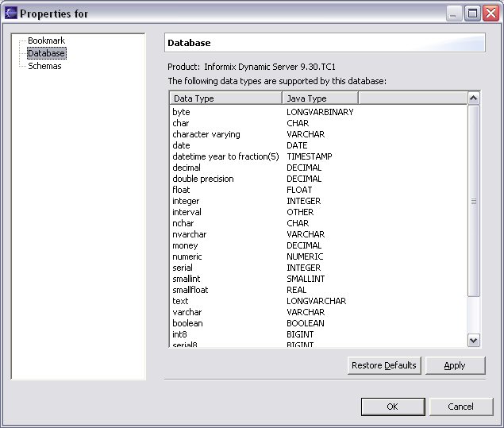
Task: Select the datetime year to fraction(5) row
Action: (x=225, y=156)
